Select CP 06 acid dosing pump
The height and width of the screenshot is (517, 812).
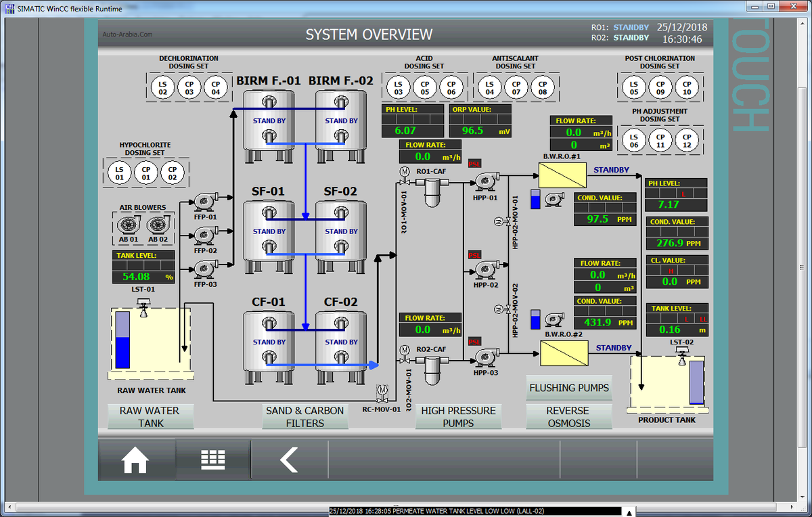451,87
